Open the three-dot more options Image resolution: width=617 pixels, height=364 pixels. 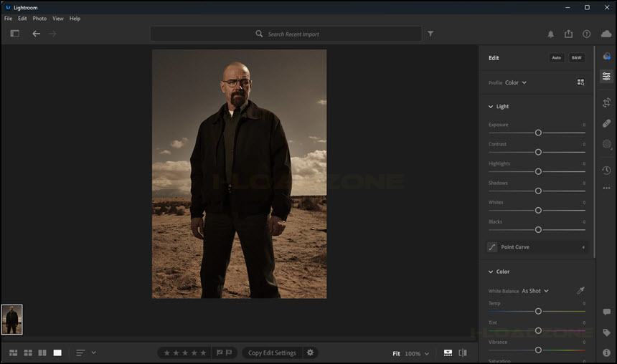pyautogui.click(x=607, y=188)
